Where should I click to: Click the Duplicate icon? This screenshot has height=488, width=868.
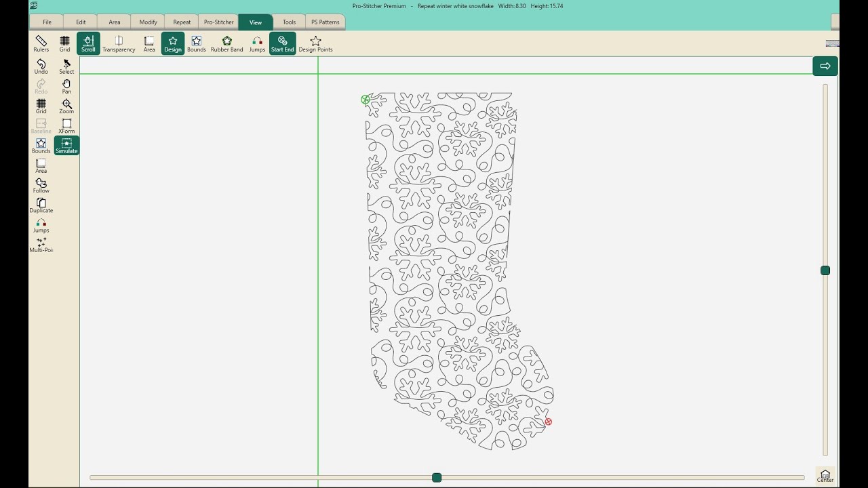41,205
